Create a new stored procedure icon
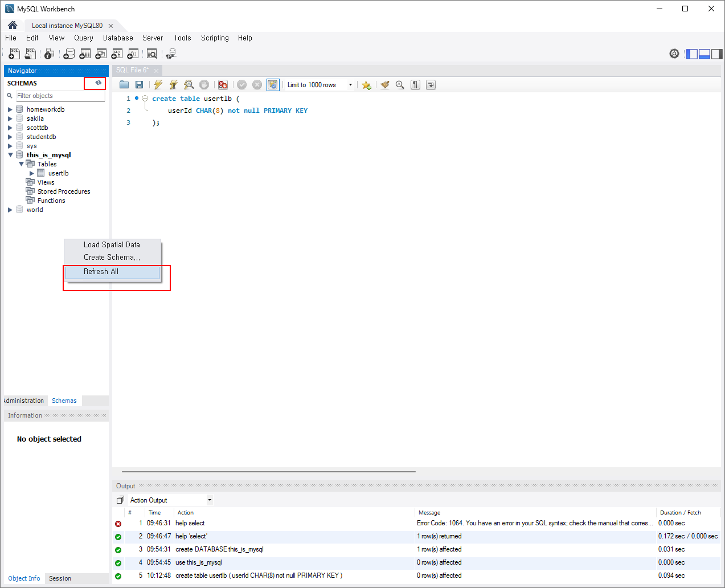This screenshot has height=588, width=725. pyautogui.click(x=117, y=54)
